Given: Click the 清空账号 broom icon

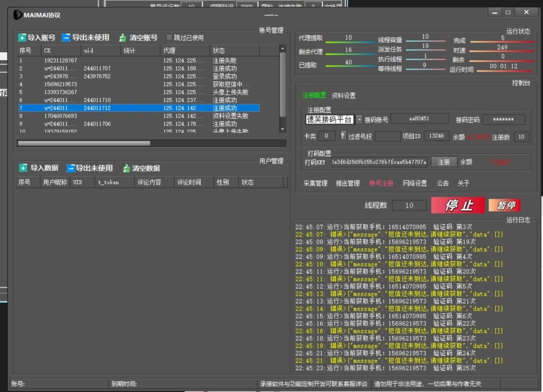Looking at the screenshot, I should pos(123,38).
